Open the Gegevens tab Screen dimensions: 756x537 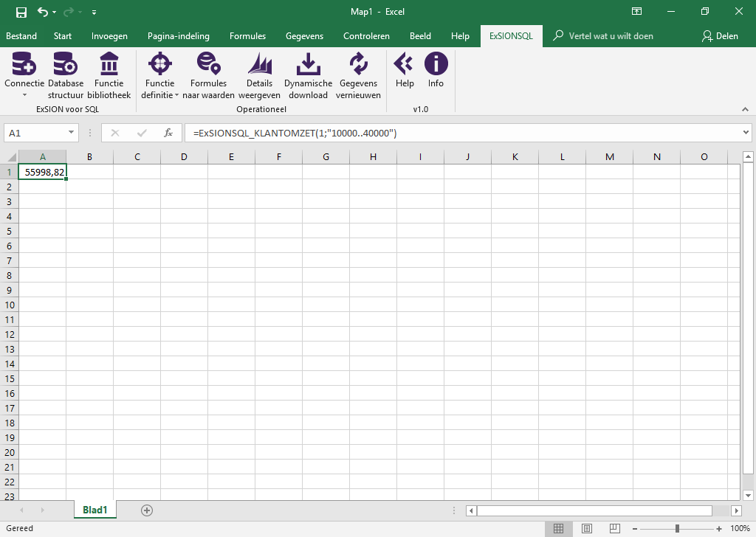click(x=305, y=36)
